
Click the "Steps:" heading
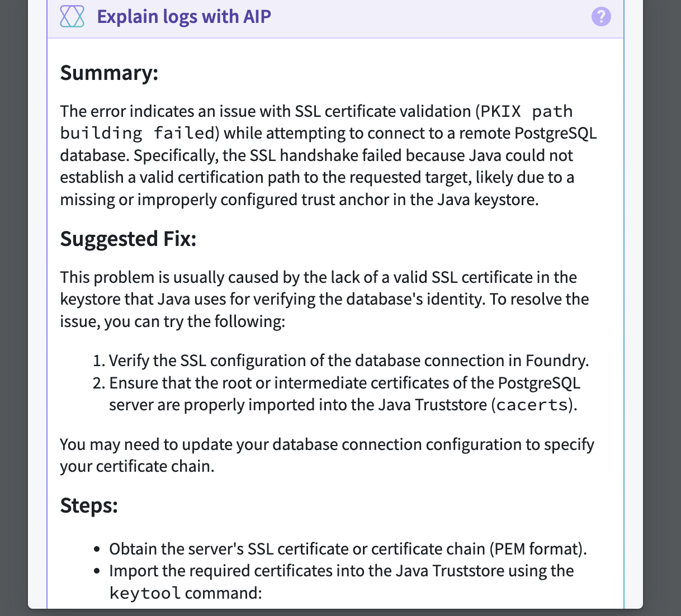pyautogui.click(x=89, y=505)
